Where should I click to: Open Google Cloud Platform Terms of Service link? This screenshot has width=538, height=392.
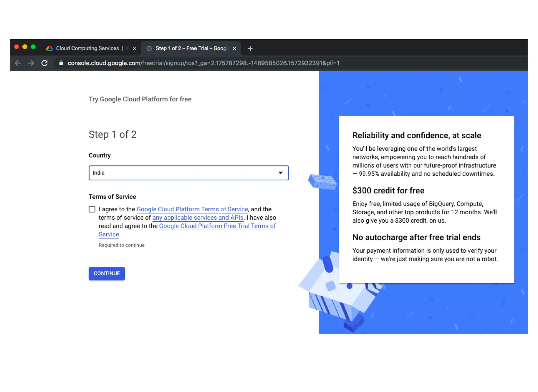pyautogui.click(x=192, y=209)
